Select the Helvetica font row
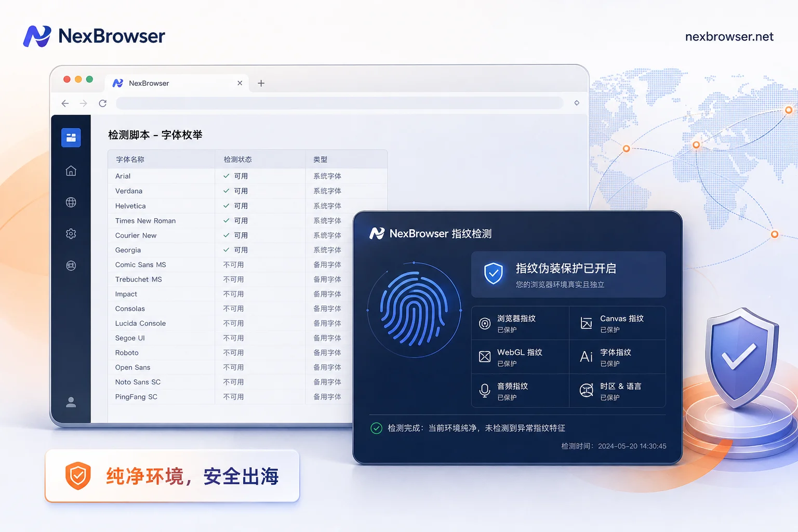The height and width of the screenshot is (532, 798). click(247, 206)
